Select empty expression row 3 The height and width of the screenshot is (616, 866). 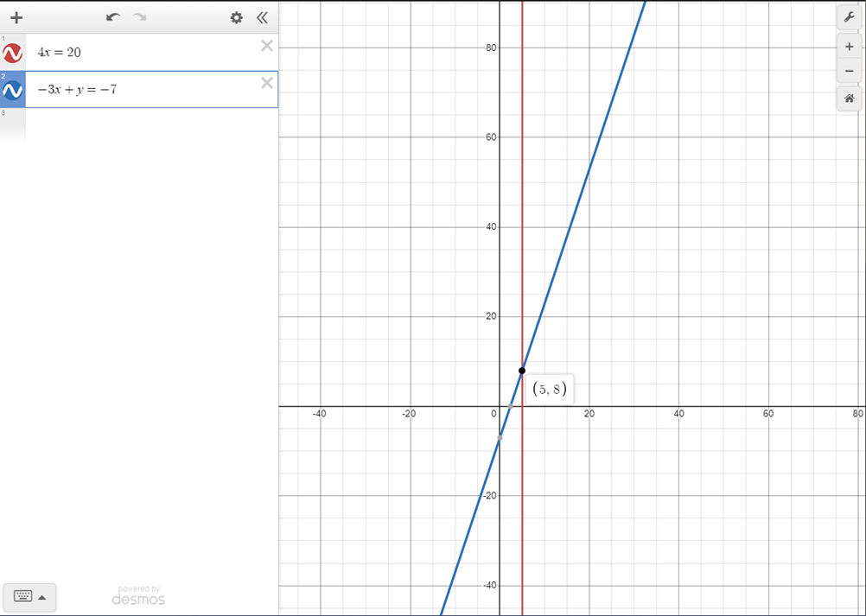click(x=139, y=126)
